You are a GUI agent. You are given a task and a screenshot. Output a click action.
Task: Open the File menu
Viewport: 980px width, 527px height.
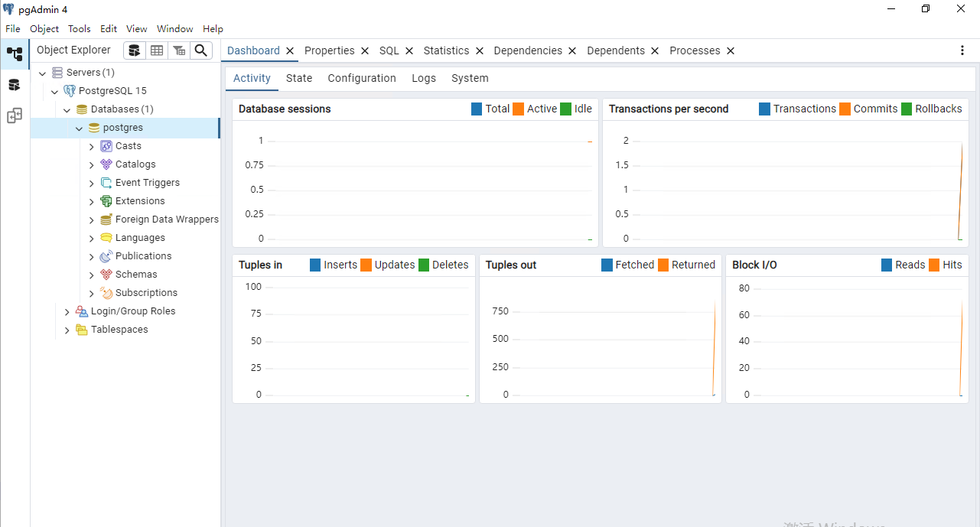13,29
